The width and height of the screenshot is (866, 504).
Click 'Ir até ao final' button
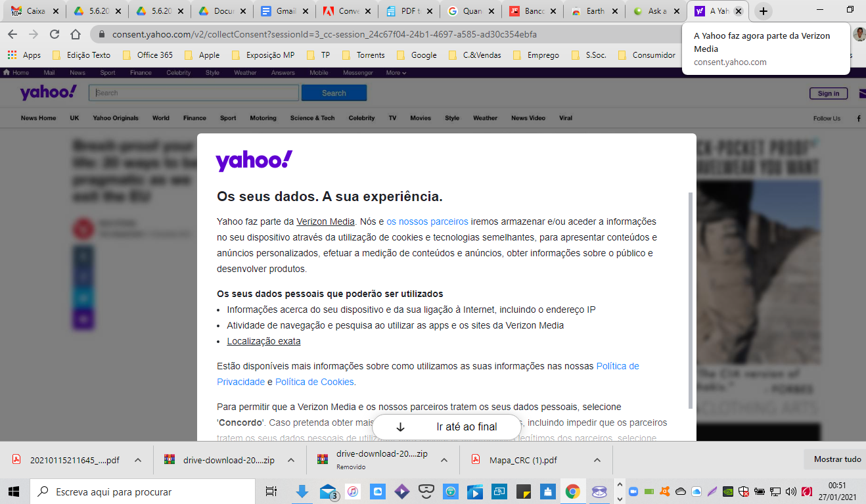pyautogui.click(x=447, y=426)
